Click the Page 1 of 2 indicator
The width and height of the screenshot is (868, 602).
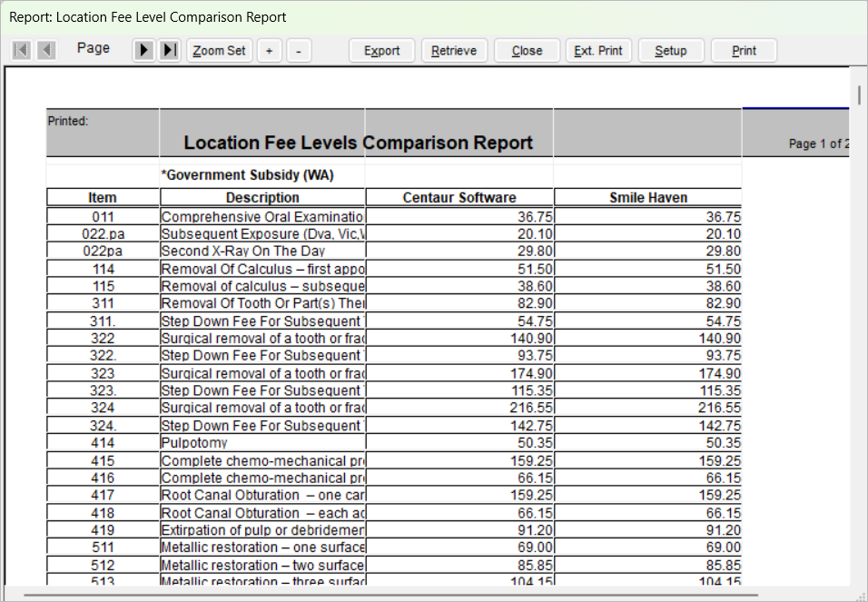[x=819, y=143]
